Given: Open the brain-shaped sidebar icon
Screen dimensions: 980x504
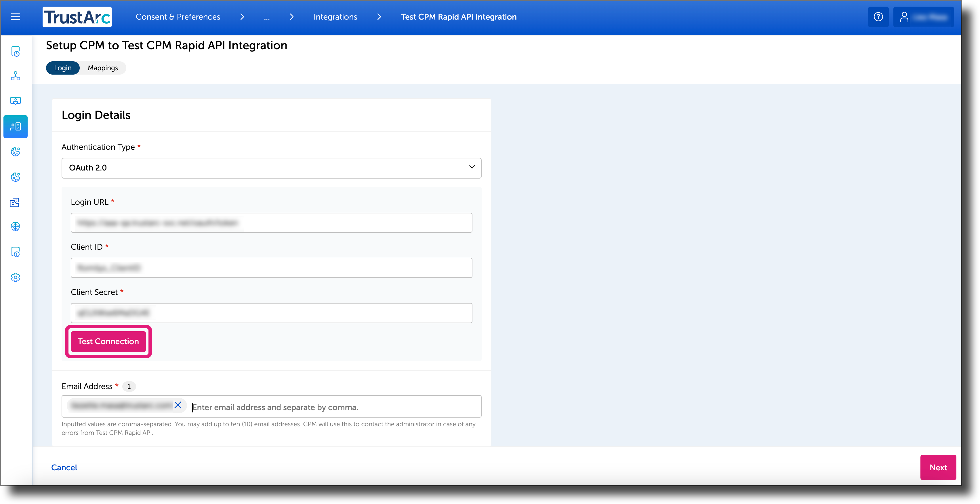Looking at the screenshot, I should click(15, 226).
